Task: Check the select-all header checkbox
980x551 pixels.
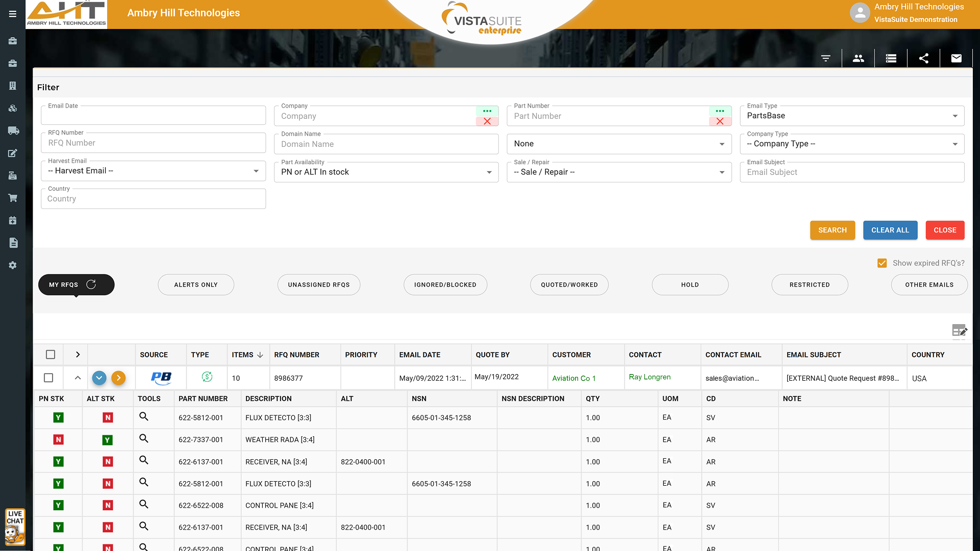Action: click(x=51, y=355)
